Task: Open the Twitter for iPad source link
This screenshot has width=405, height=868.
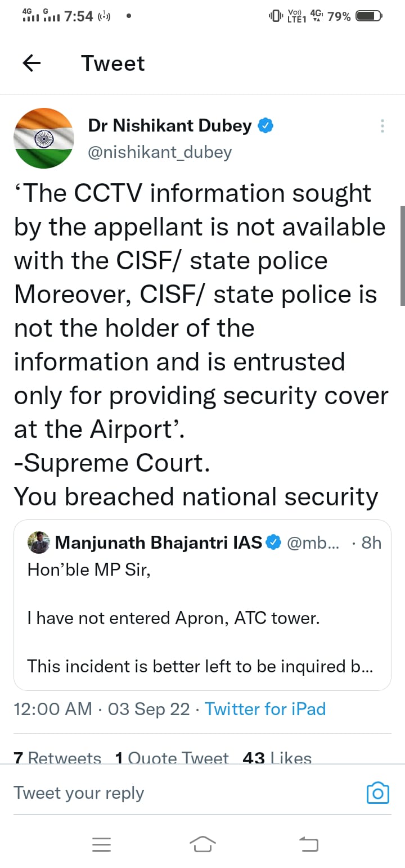Action: (x=265, y=709)
